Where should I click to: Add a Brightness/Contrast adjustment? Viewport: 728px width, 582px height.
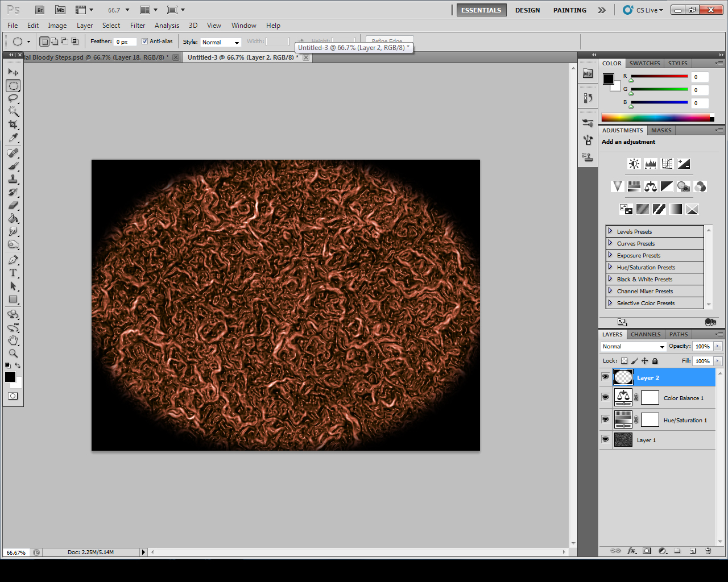634,164
